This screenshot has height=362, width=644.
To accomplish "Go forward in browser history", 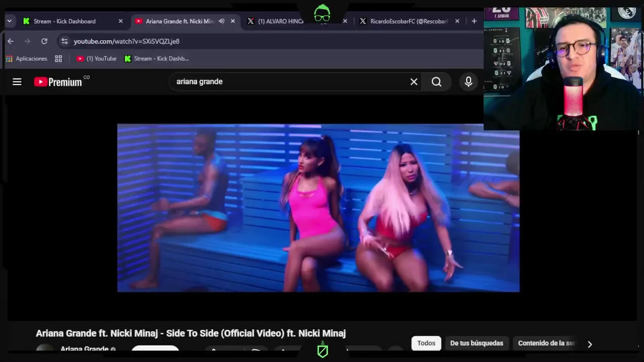I will [x=27, y=41].
